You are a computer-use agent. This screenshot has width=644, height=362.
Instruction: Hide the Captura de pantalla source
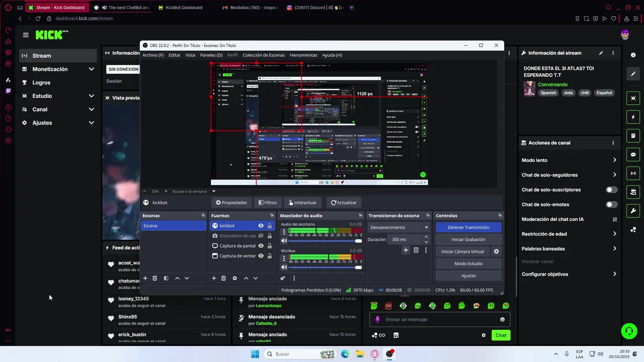[x=261, y=246]
